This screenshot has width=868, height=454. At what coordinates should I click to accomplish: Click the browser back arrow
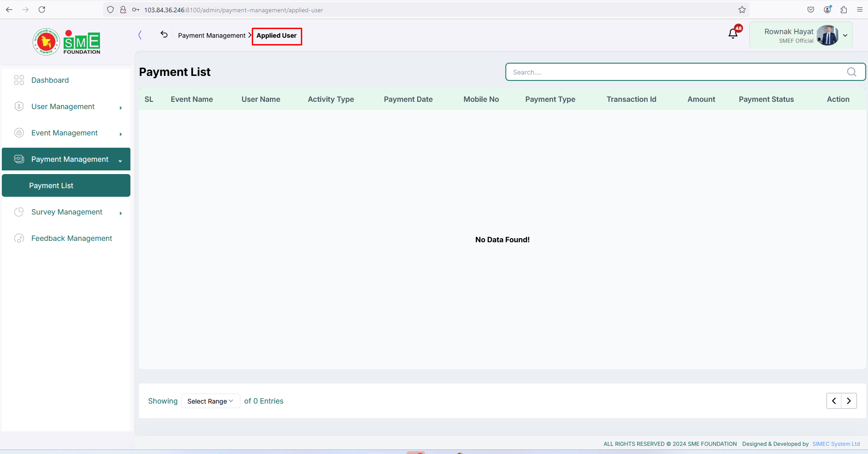[x=9, y=10]
